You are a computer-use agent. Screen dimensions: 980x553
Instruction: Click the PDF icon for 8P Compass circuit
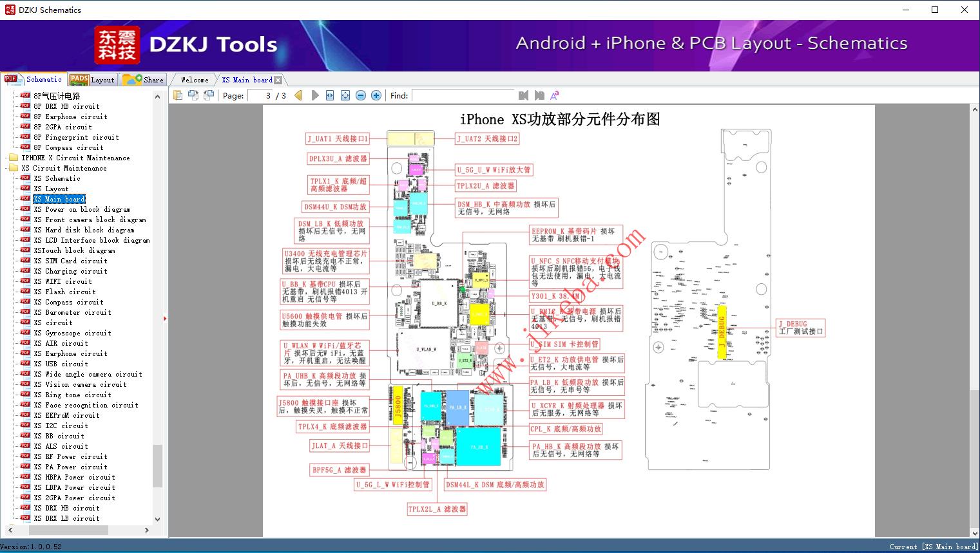coord(25,147)
